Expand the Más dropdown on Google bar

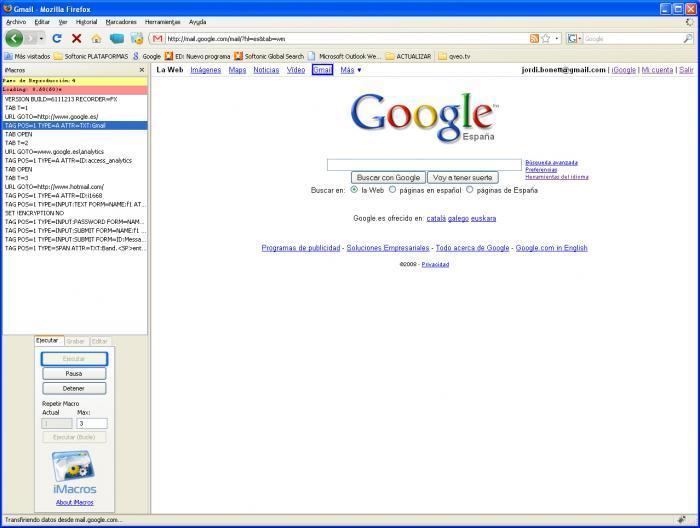point(350,70)
